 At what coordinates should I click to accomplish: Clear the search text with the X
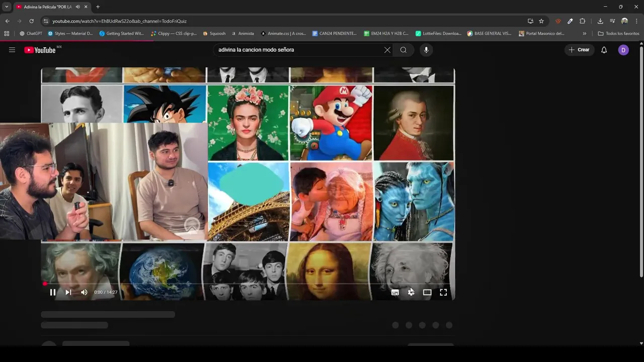[387, 50]
